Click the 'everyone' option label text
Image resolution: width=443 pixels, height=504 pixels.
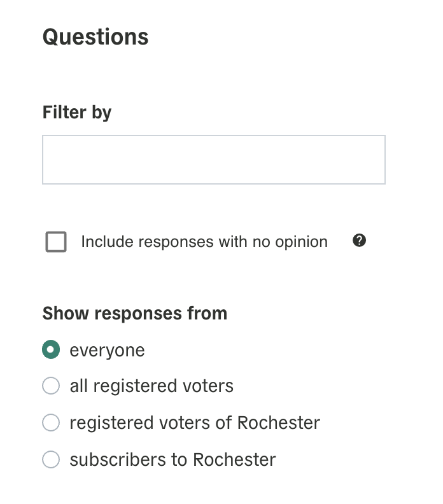[108, 351]
